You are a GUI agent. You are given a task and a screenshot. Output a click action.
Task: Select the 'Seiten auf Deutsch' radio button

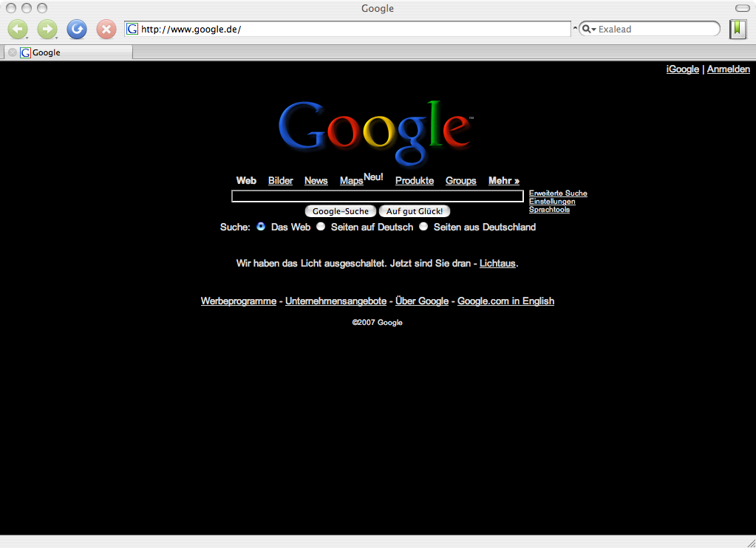(x=321, y=226)
